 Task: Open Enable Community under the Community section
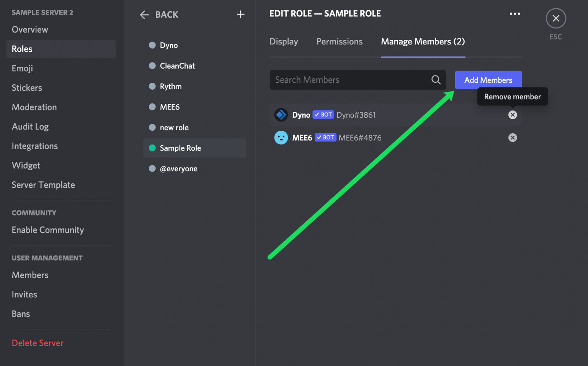[x=48, y=230]
